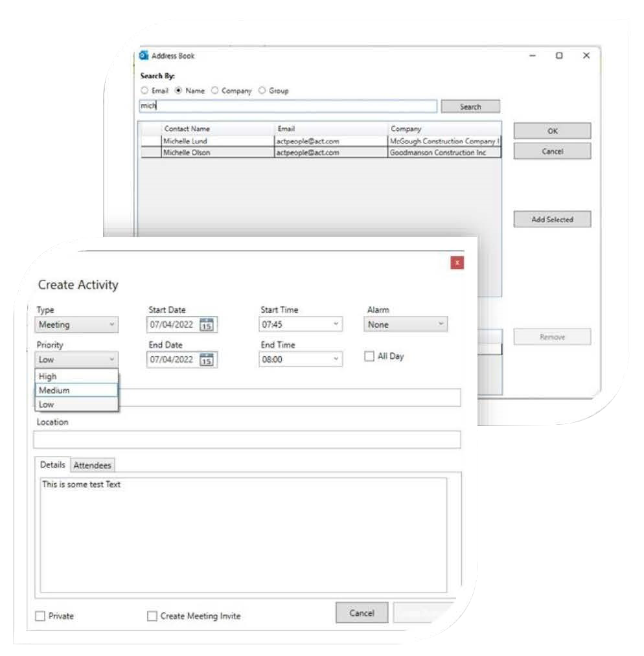Click the Outlook icon in Address Book title
Image resolution: width=644 pixels, height=656 pixels.
click(144, 55)
